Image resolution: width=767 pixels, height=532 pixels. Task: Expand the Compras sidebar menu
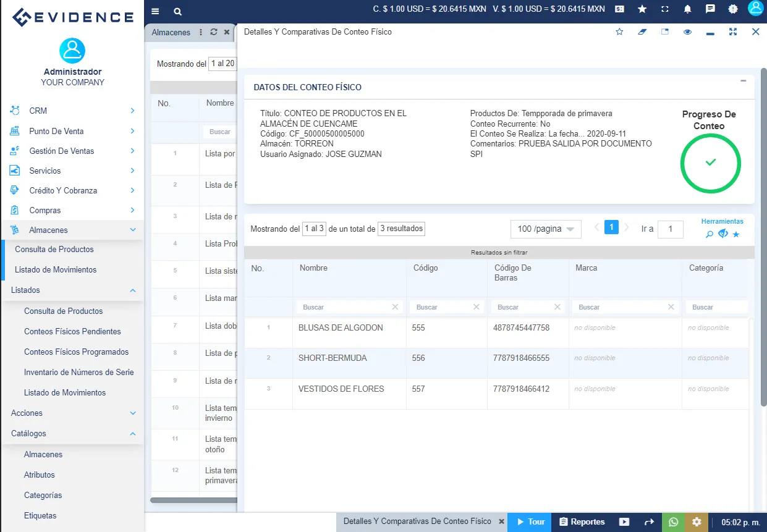click(x=72, y=209)
